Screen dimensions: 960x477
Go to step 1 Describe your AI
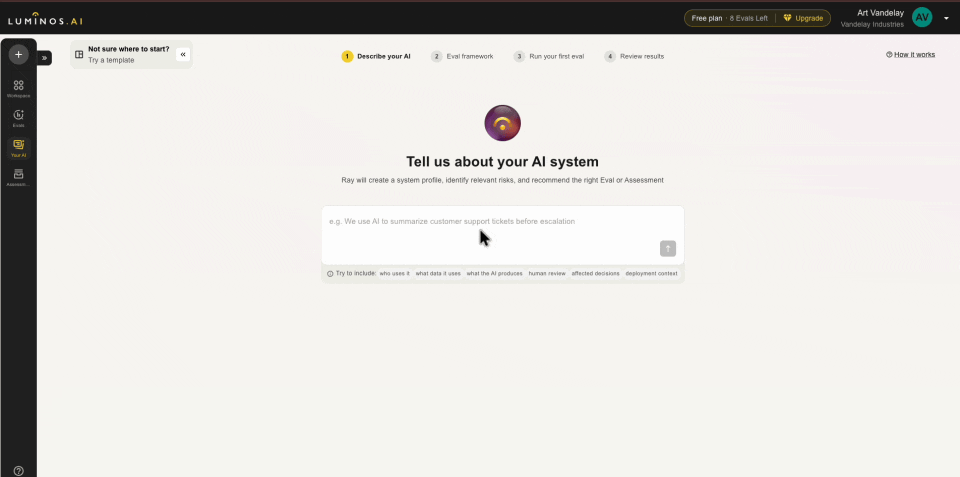[x=376, y=56]
